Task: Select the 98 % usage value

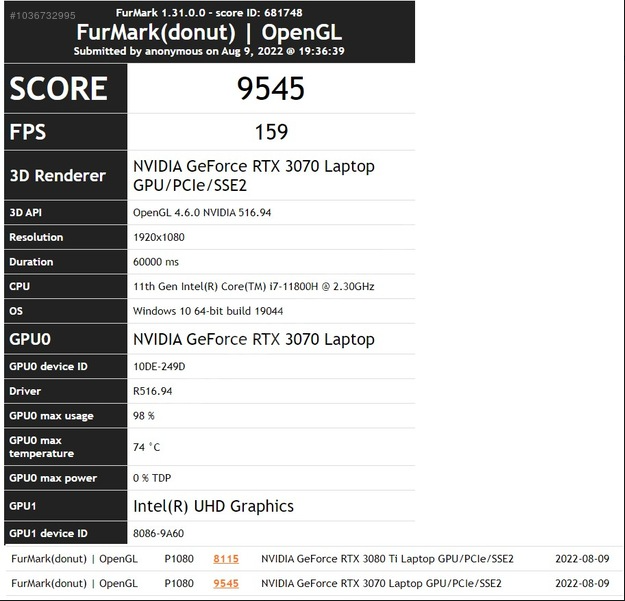Action: 143,416
